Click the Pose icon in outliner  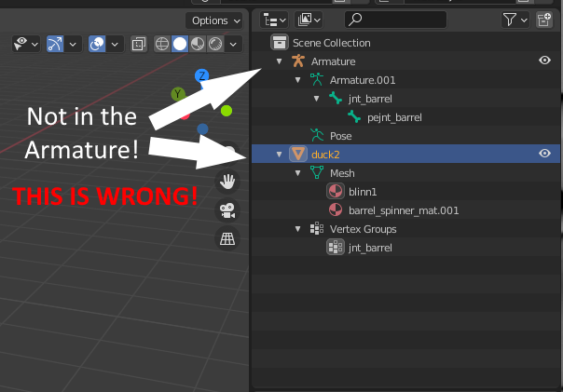[x=317, y=136]
